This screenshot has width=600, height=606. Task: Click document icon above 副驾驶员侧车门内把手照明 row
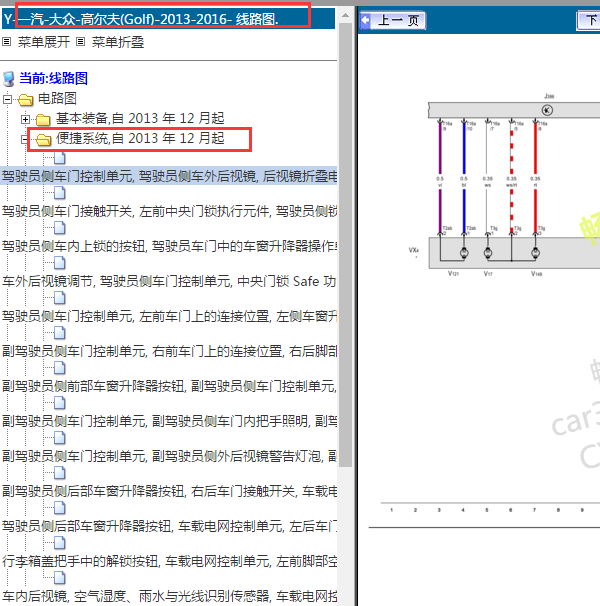pos(60,403)
